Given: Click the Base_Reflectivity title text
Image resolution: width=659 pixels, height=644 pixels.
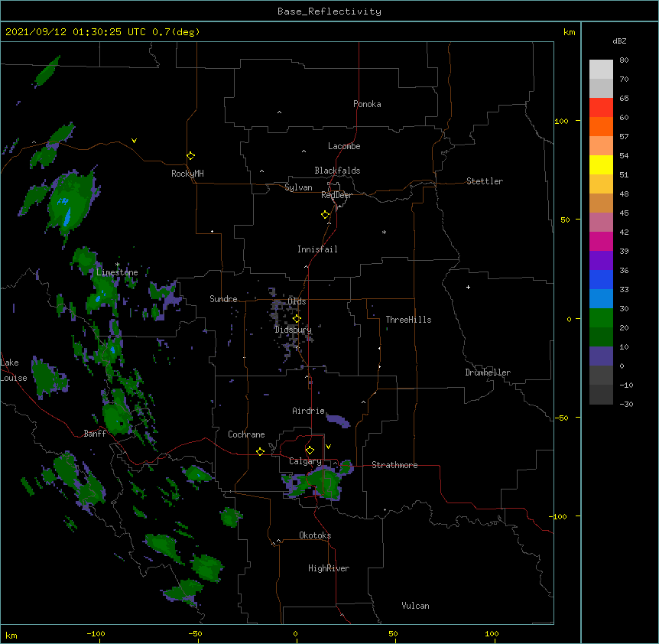Looking at the screenshot, I should 329,11.
